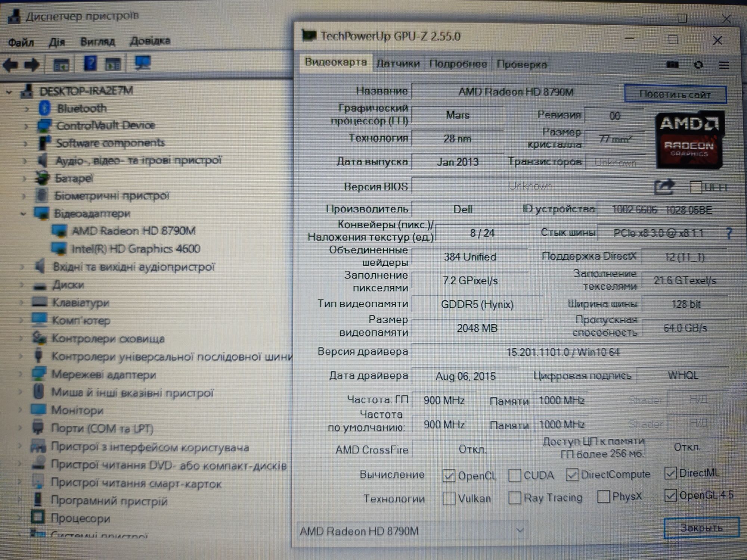Click the Порти (COM та LPT) icon
This screenshot has width=747, height=560.
click(38, 427)
